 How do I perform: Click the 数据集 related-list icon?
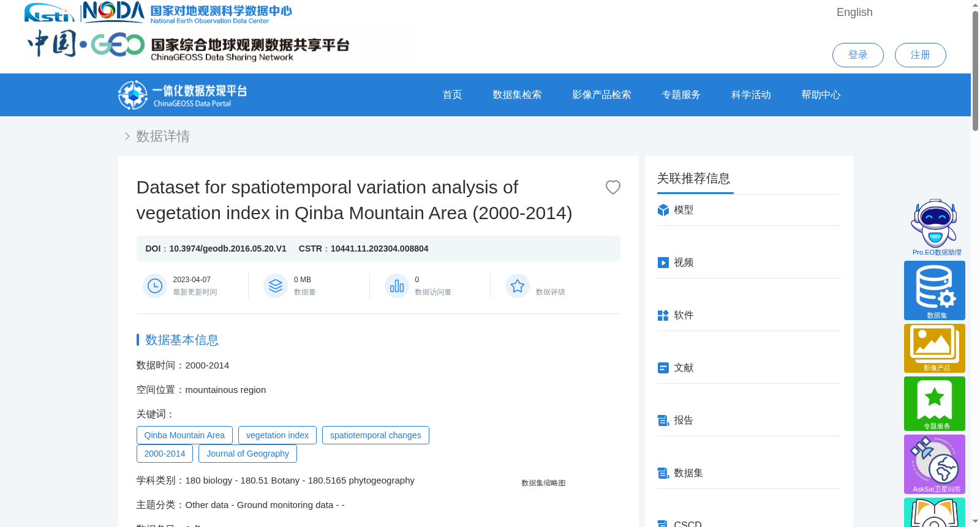(663, 473)
